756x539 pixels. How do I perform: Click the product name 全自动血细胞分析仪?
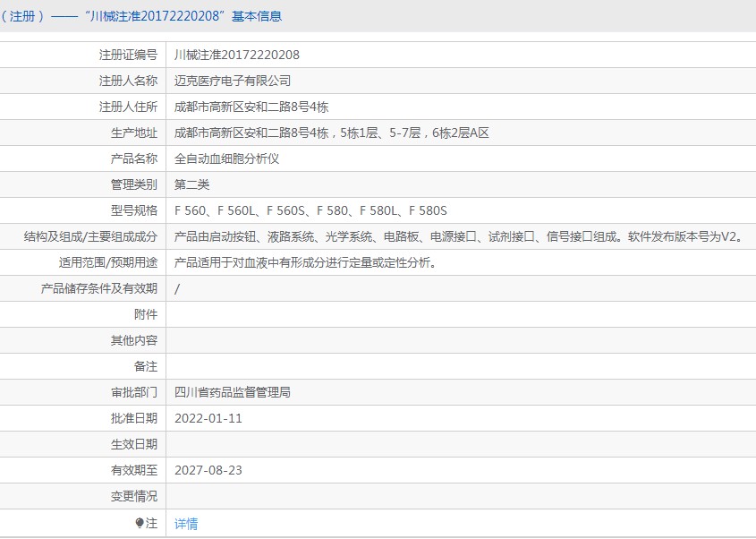226,158
